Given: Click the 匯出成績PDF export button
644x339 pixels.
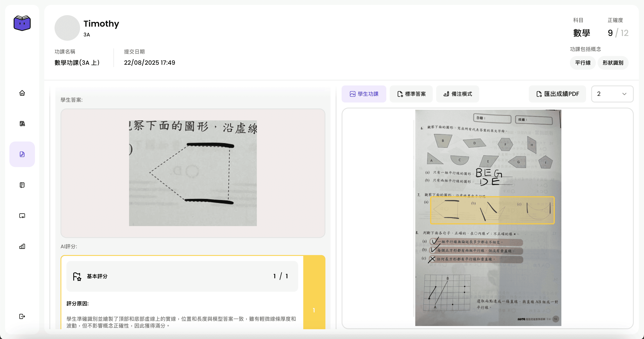Looking at the screenshot, I should (x=557, y=94).
